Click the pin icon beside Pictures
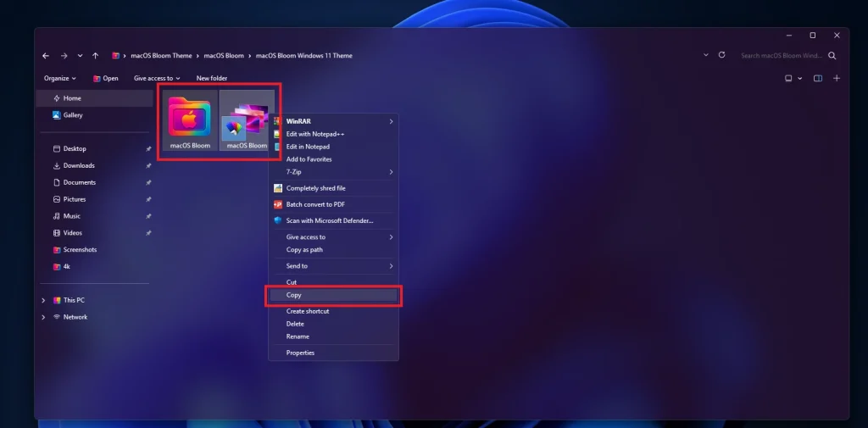 [148, 199]
